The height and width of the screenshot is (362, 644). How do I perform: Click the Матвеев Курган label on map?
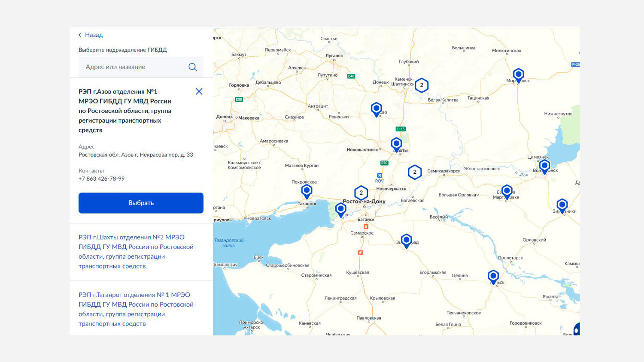[302, 166]
